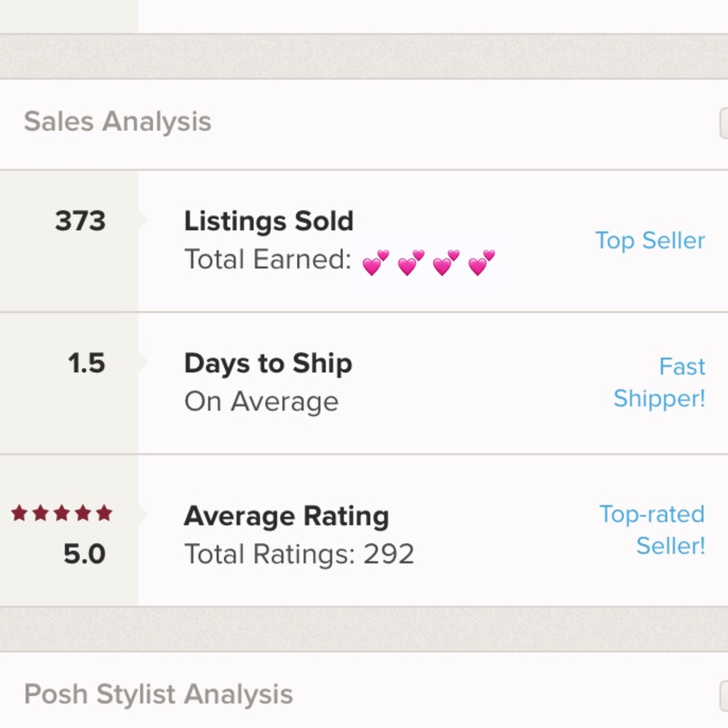728x728 pixels.
Task: Click the third pink hearts emoji after Total Earned
Action: (x=446, y=263)
